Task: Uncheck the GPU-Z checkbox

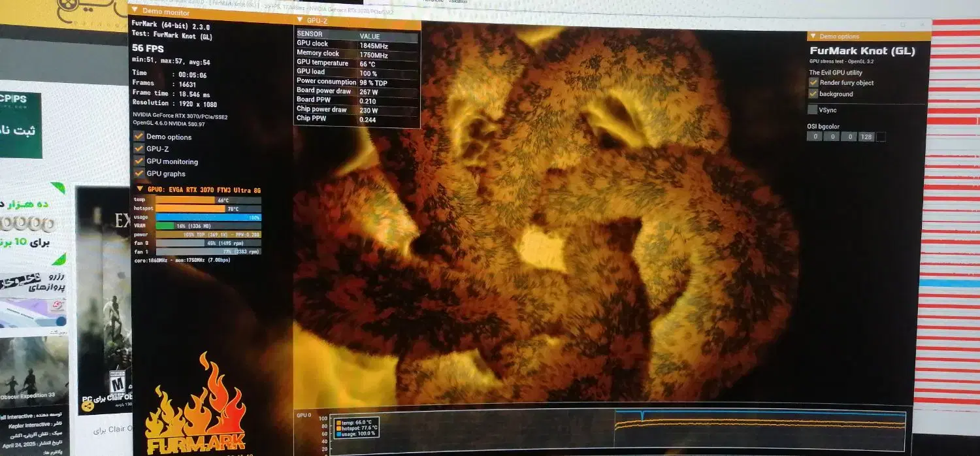Action: click(x=139, y=149)
